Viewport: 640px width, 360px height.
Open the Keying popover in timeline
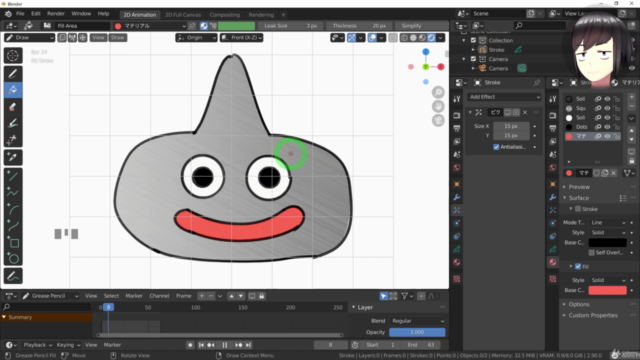(68, 345)
